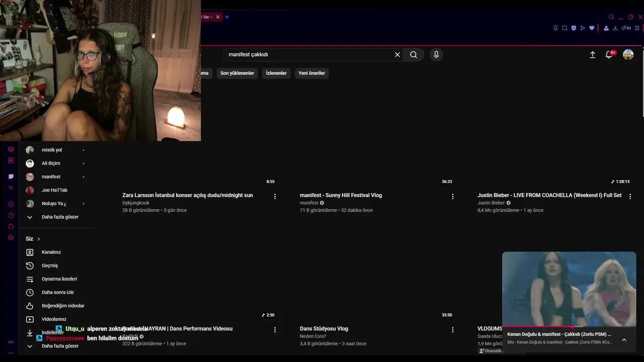Screen dimensions: 644x362
Task: Open Dykjungkook channel under Zara Larsson video
Action: (x=136, y=203)
